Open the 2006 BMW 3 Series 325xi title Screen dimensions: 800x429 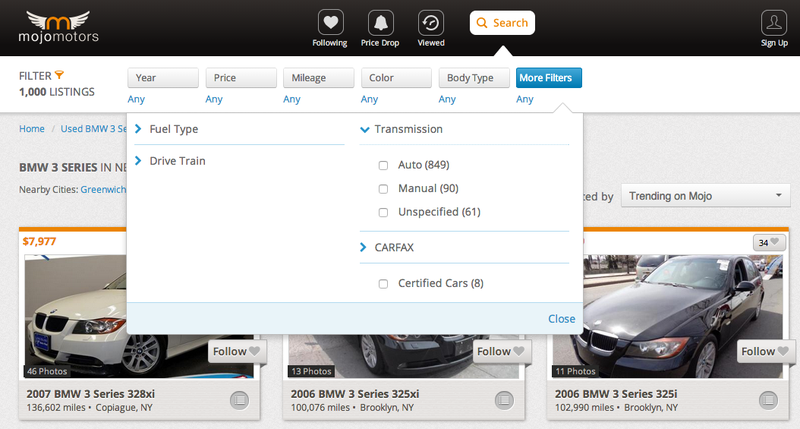point(355,394)
